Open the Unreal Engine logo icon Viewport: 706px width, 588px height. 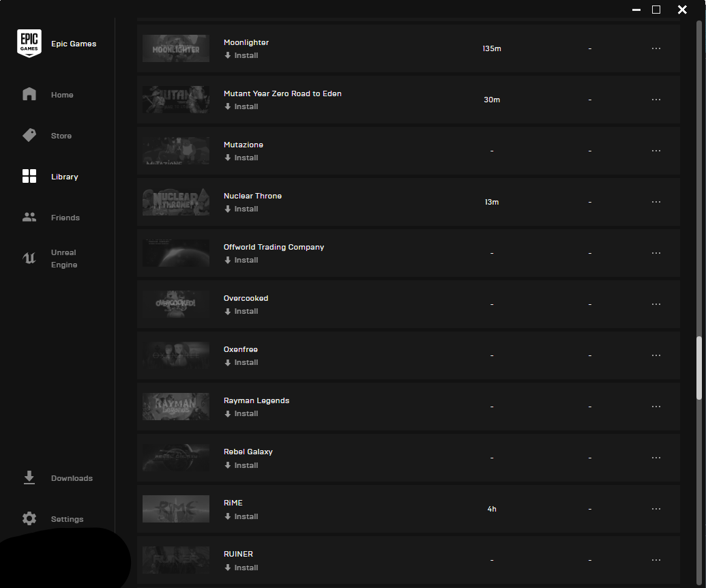(29, 258)
